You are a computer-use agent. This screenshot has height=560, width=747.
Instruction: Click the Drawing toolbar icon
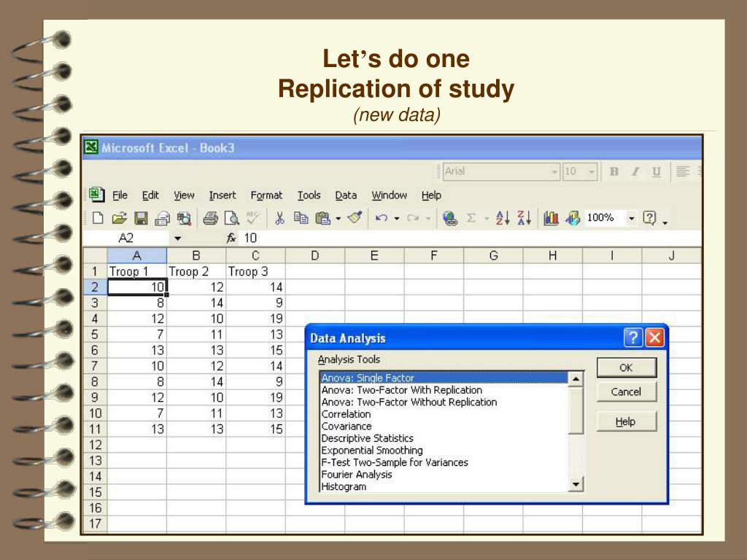click(x=573, y=218)
